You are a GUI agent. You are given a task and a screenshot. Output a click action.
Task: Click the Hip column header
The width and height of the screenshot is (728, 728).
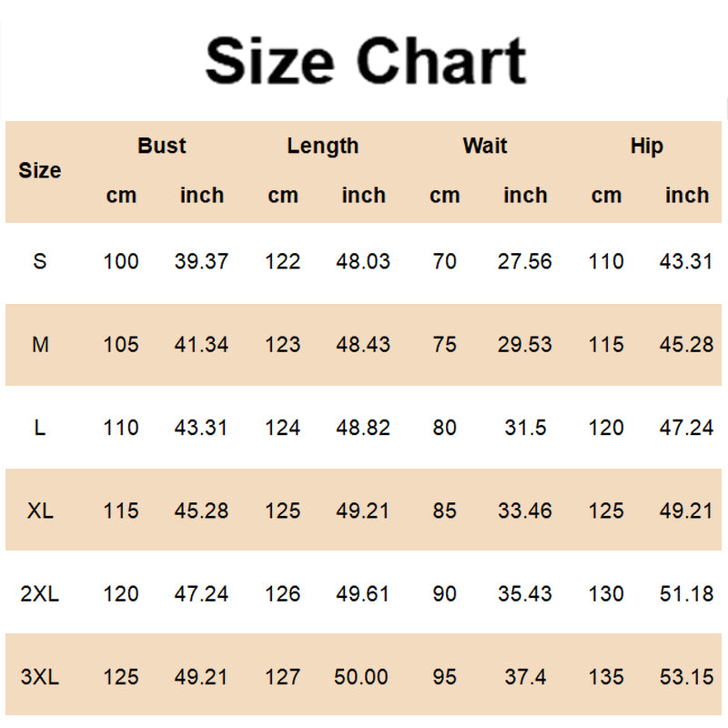647,146
